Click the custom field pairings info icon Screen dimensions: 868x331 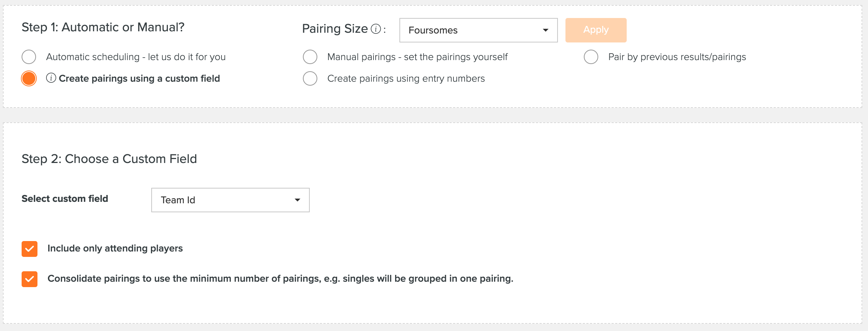(51, 78)
